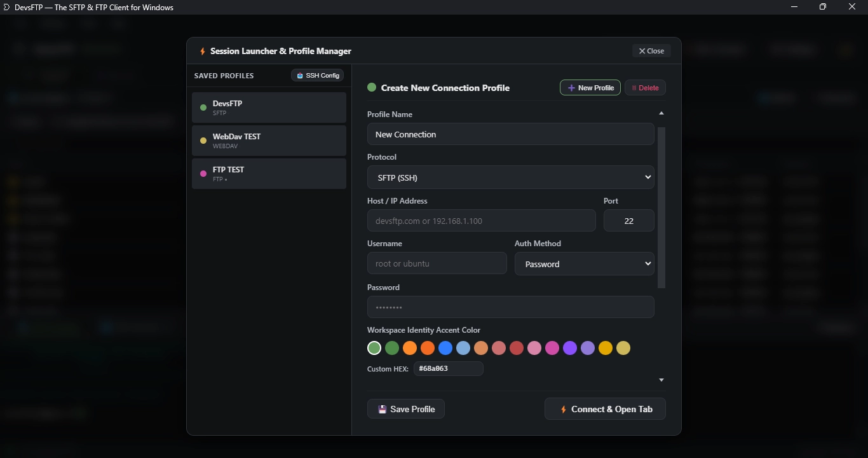
Task: Click Save Profile button
Action: (406, 409)
